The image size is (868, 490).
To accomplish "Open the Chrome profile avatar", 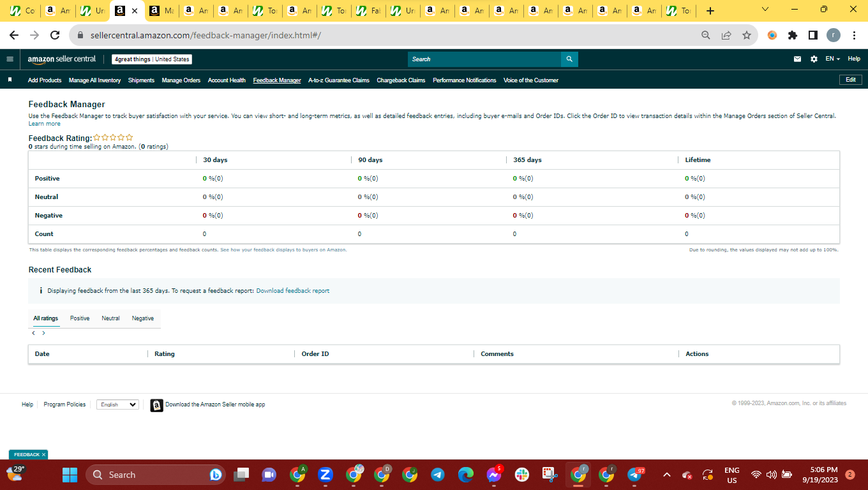I will [833, 35].
